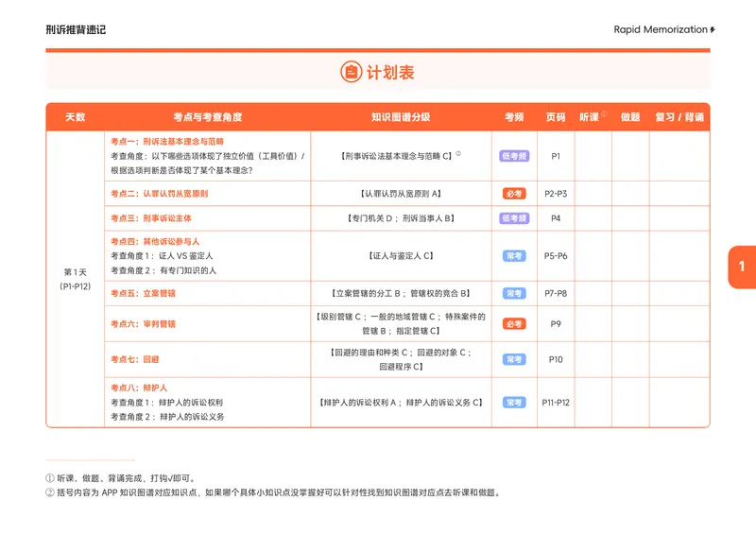Click the 考频 column header

pos(514,117)
